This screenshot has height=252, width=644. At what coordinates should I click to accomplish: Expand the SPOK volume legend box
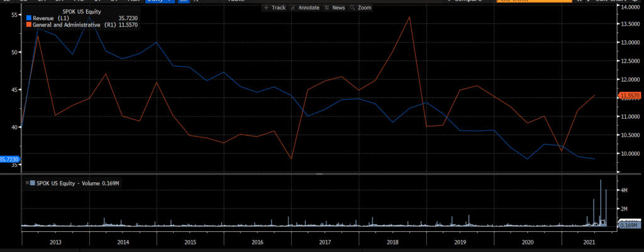[x=26, y=183]
